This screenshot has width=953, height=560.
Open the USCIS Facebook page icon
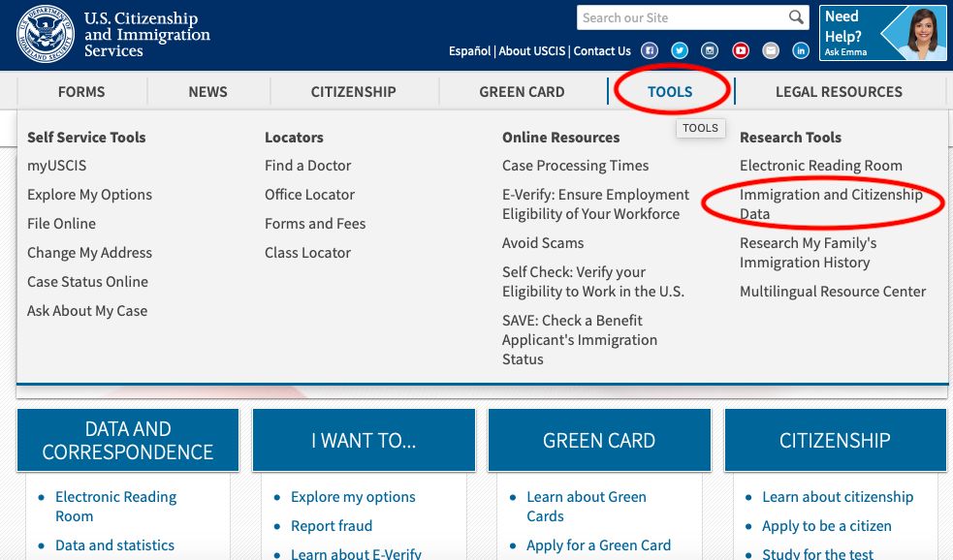coord(650,51)
